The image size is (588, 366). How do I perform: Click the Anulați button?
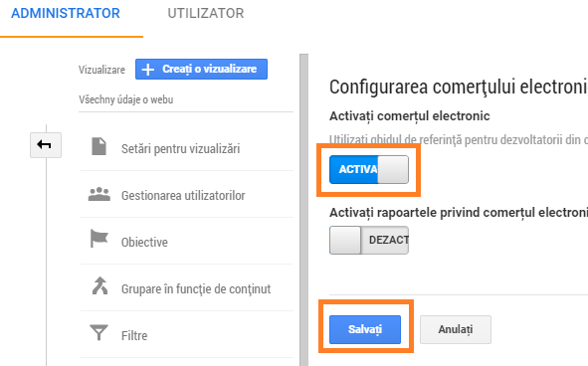[456, 329]
